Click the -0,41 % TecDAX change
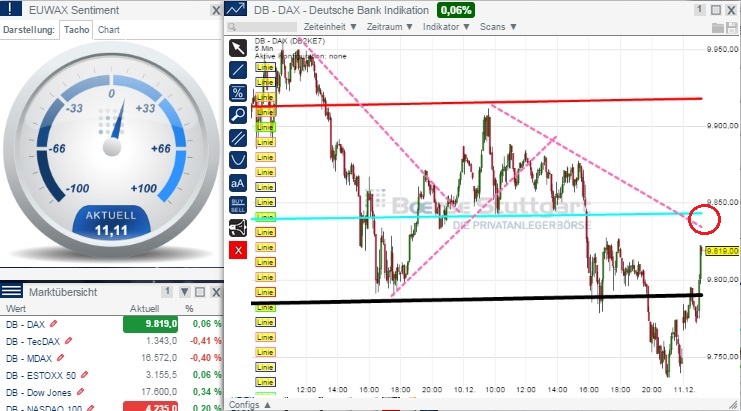 tap(206, 341)
